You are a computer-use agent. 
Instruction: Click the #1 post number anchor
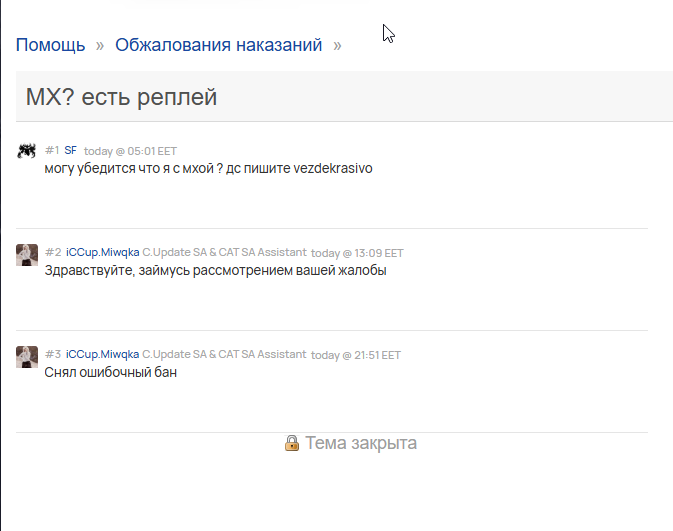click(x=52, y=151)
